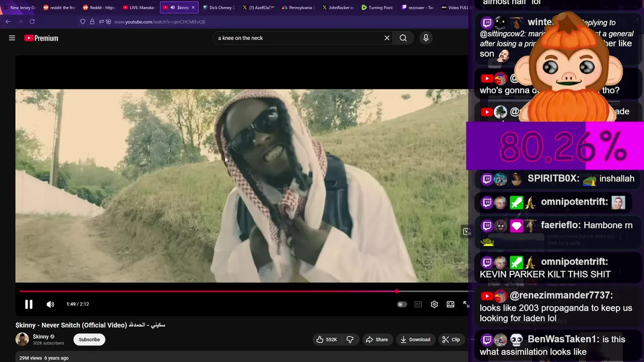Mute $kinny tab via speaker icon
The width and height of the screenshot is (644, 362).
173,8
